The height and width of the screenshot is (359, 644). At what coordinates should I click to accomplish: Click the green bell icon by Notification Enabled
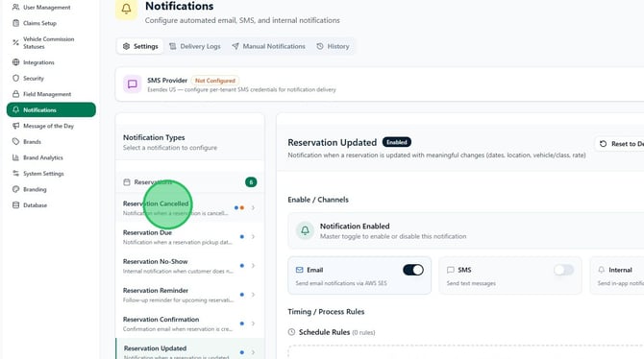305,230
